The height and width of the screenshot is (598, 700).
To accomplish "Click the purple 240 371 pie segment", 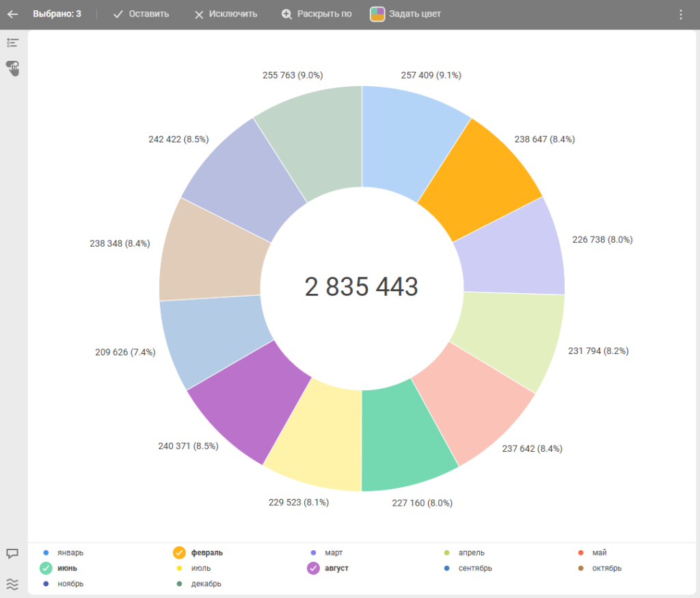I will (x=247, y=403).
